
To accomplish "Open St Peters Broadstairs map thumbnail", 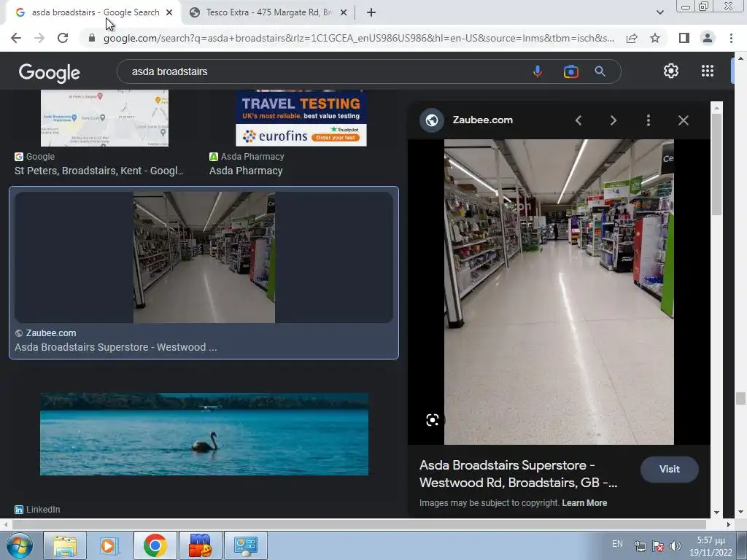I will coord(104,118).
